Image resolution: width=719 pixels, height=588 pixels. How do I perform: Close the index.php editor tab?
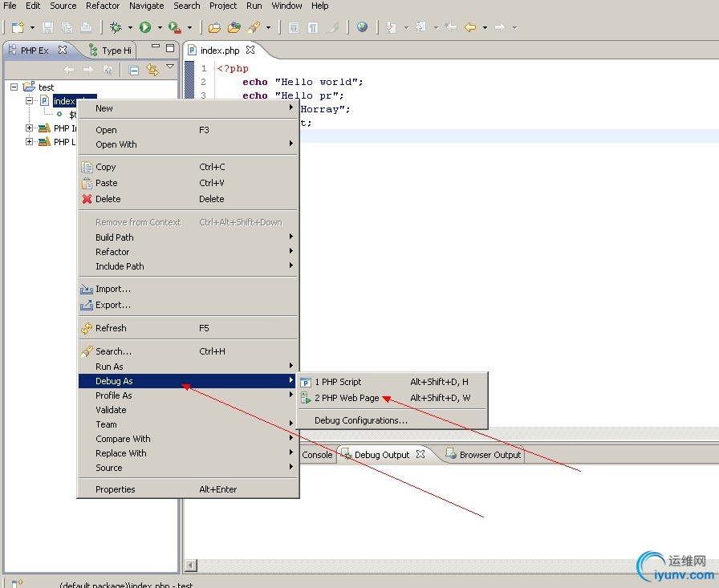[x=250, y=50]
